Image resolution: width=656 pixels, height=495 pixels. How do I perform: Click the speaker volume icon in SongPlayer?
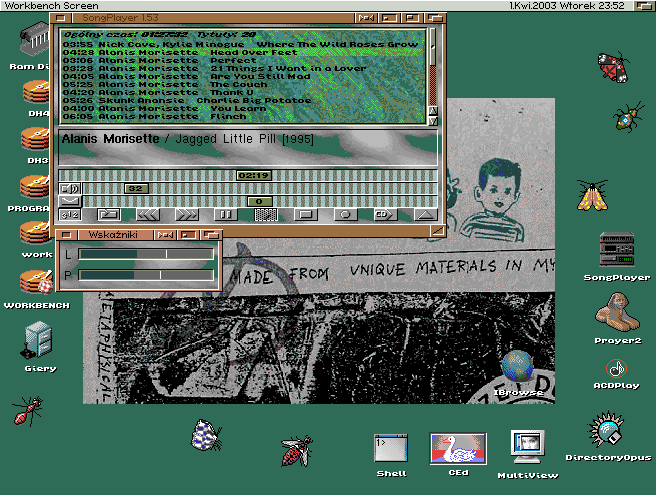point(70,188)
